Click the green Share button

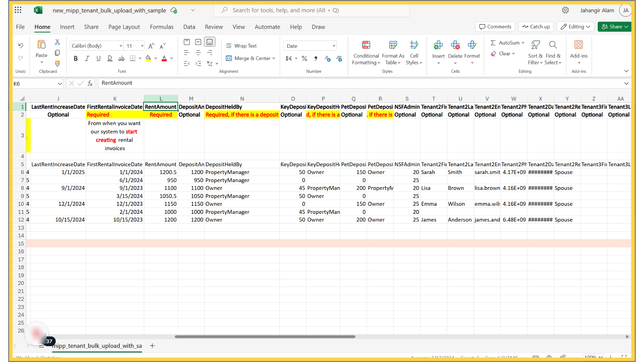[614, 27]
